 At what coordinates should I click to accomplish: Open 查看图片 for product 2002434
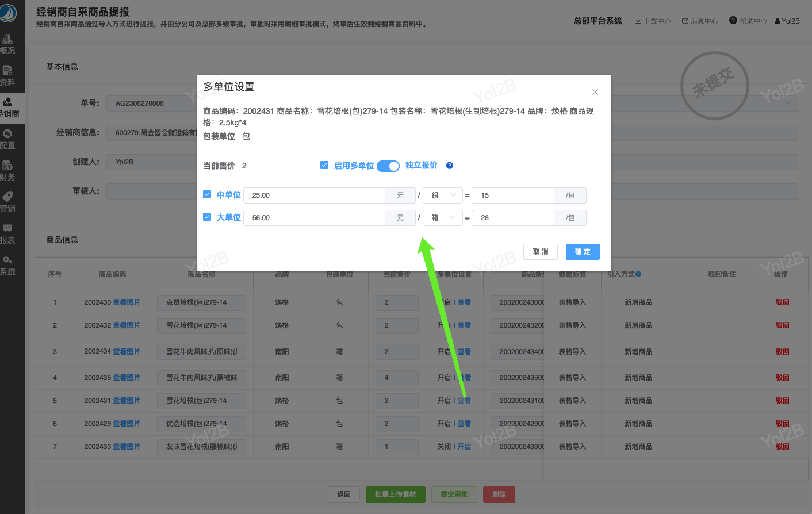(x=127, y=352)
